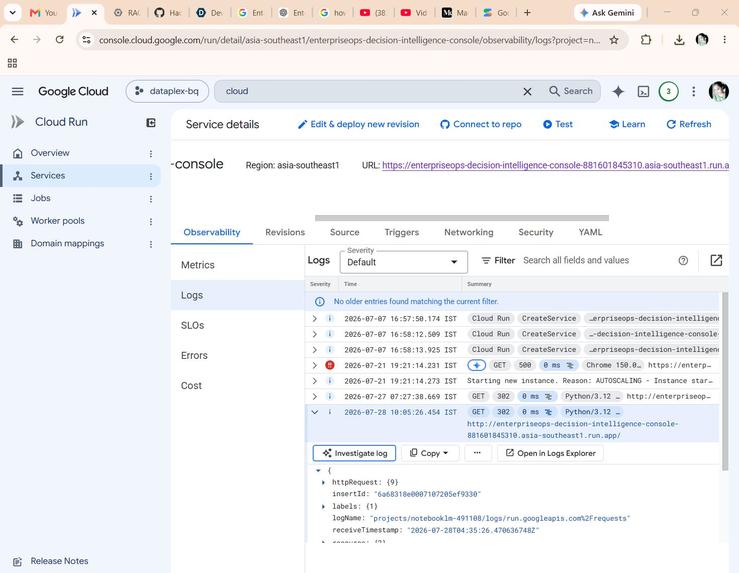Open the Chrome apps grid icon

(x=12, y=63)
